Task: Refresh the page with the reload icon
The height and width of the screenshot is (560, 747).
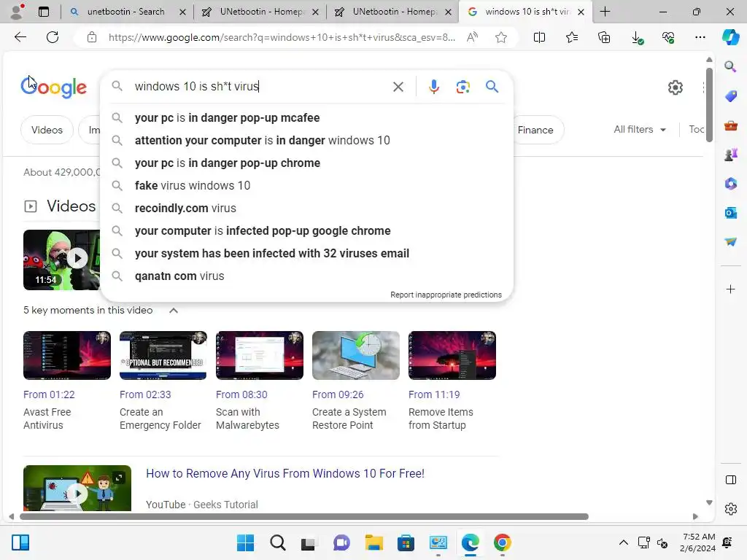Action: pyautogui.click(x=53, y=37)
